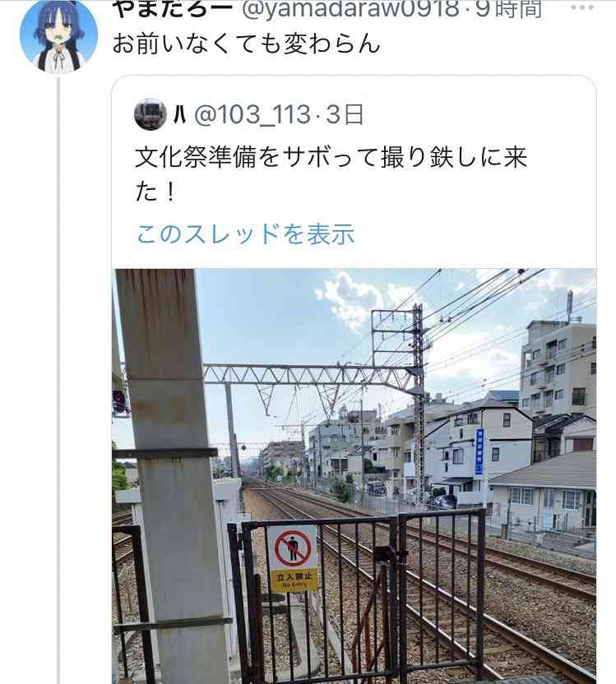Open やまたろー's blue-haired profile avatar
This screenshot has height=684, width=616.
(x=59, y=36)
